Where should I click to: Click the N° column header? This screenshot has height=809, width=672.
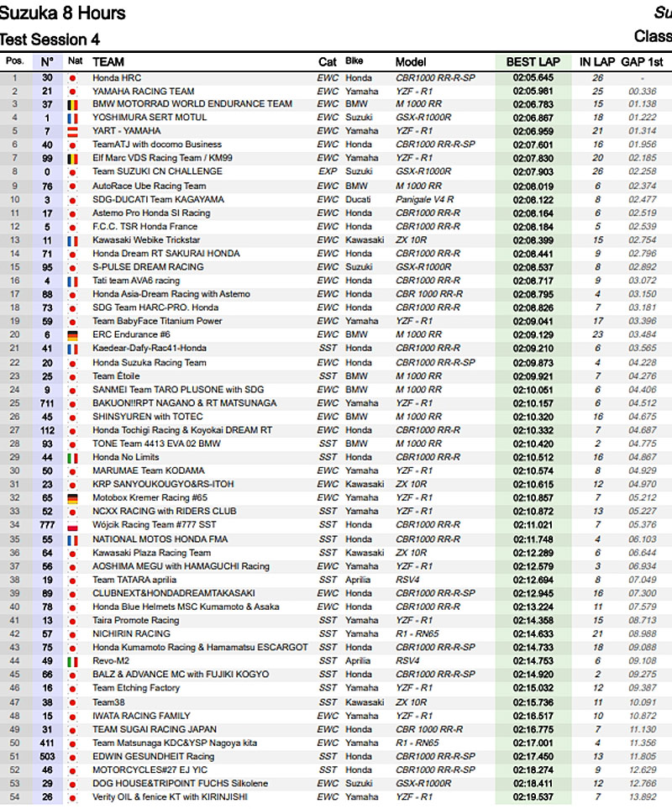click(47, 62)
